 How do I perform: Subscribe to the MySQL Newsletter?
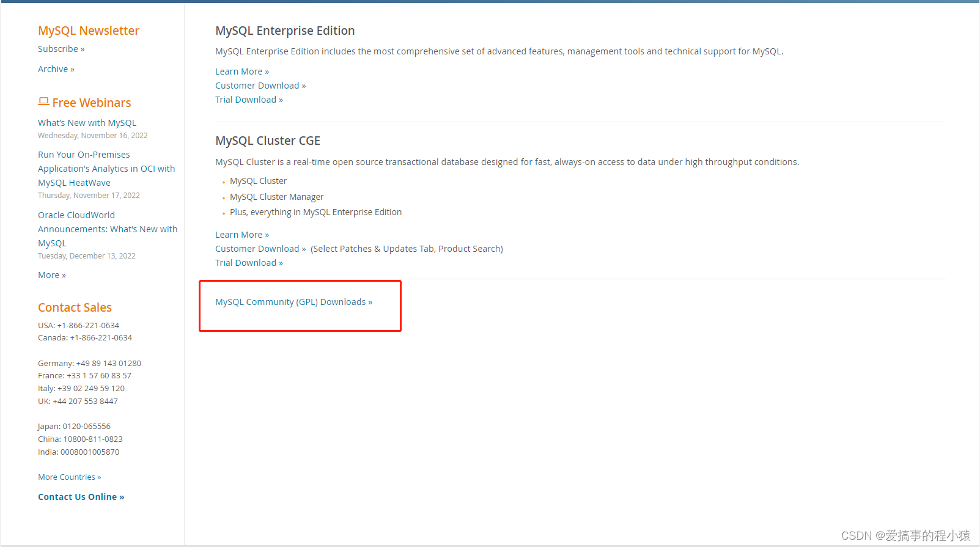coord(61,49)
